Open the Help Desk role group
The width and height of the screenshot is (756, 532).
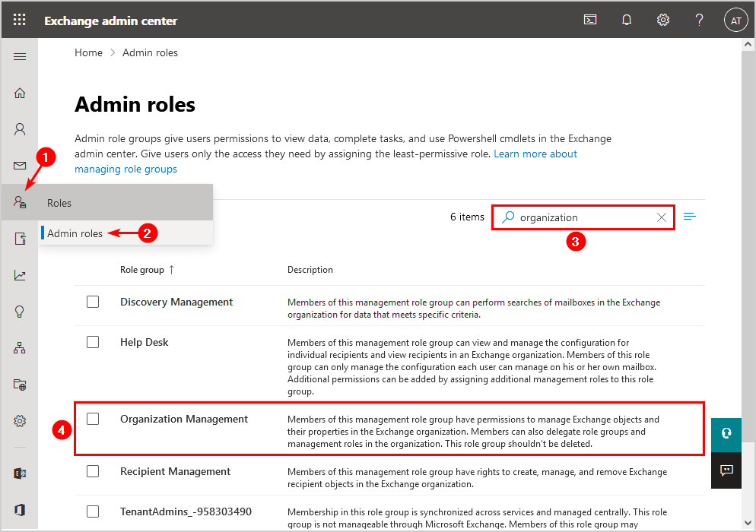(x=145, y=342)
